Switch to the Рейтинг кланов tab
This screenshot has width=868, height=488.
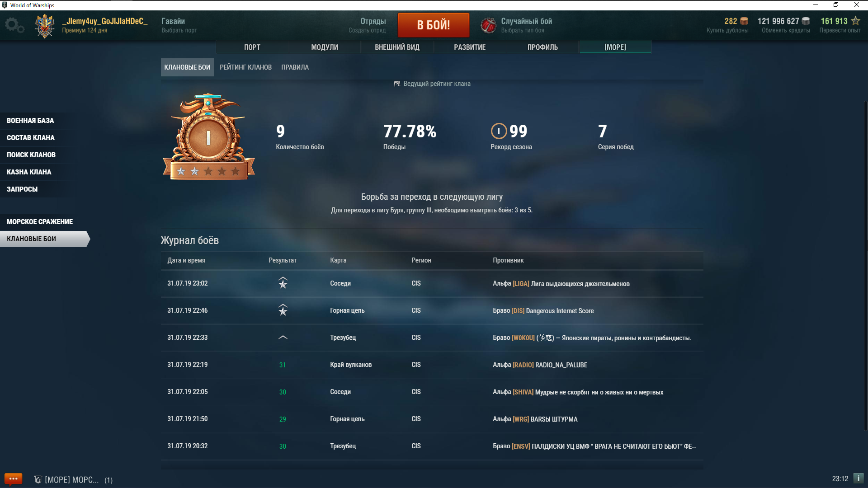[245, 67]
